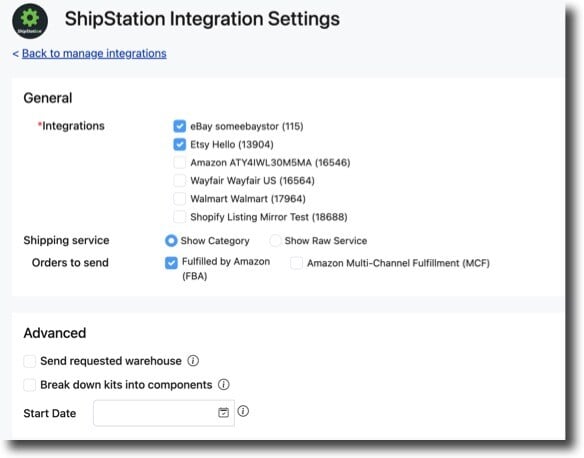Uncheck Etsy Hello (13904) integration

(x=180, y=144)
